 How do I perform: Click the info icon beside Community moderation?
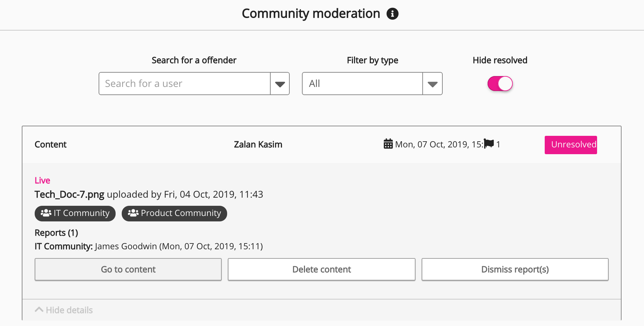click(x=392, y=14)
